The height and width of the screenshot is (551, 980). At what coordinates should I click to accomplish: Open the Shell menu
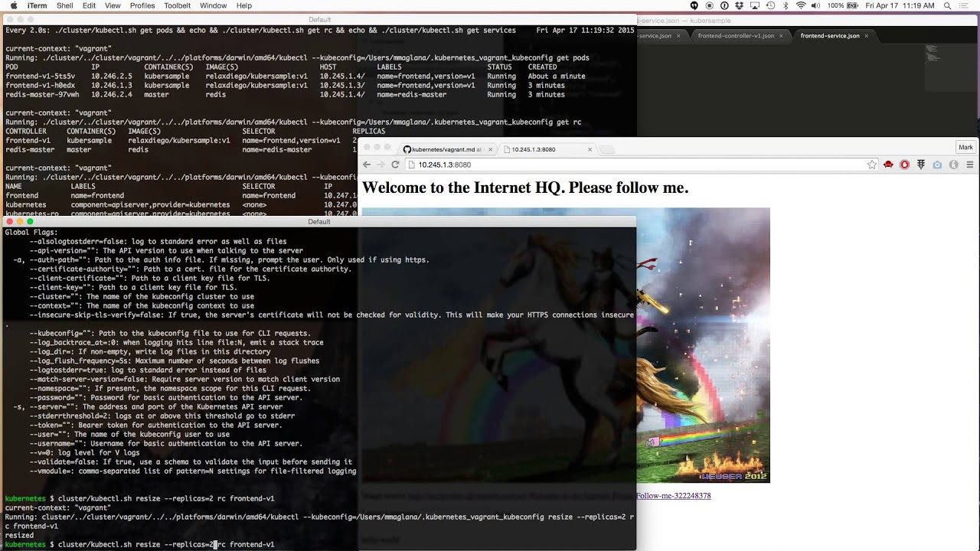(65, 5)
